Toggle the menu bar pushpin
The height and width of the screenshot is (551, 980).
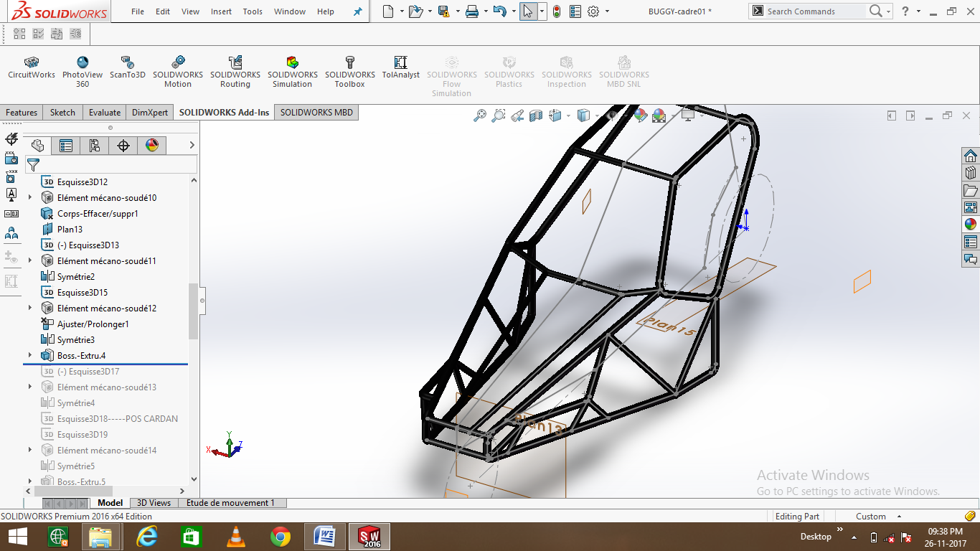357,11
